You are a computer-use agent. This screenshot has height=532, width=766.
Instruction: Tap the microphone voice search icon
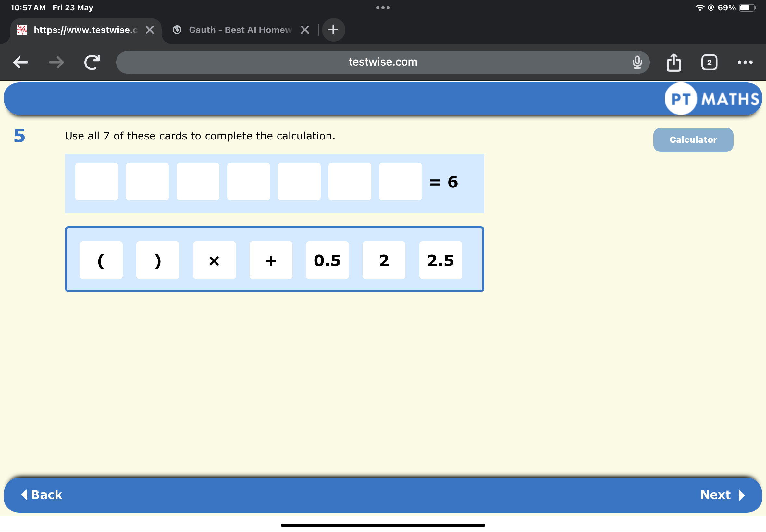(x=637, y=62)
